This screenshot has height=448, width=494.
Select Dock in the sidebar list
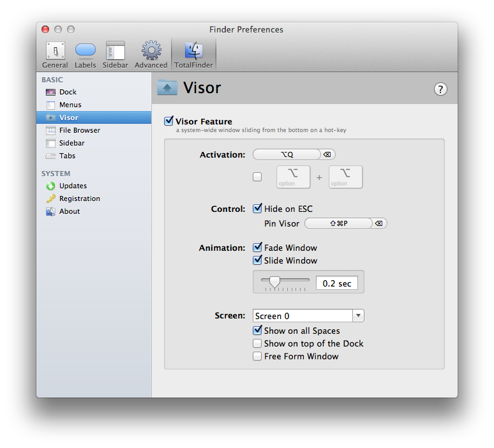tap(94, 92)
